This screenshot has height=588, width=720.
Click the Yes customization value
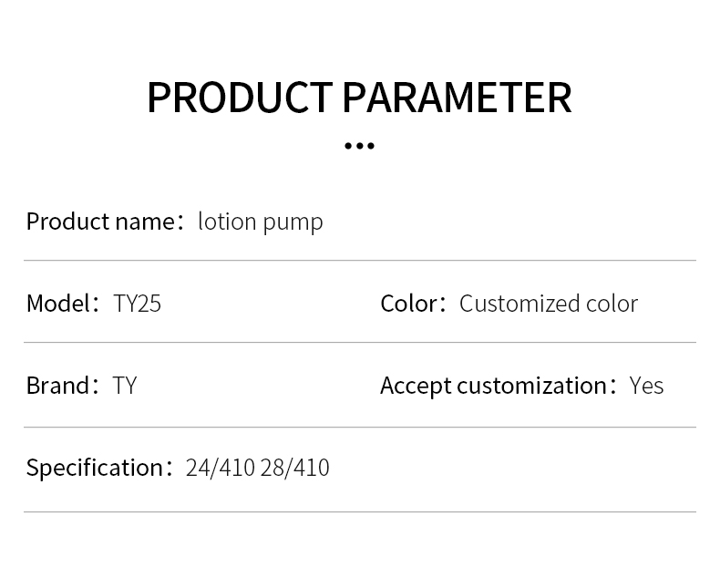646,386
